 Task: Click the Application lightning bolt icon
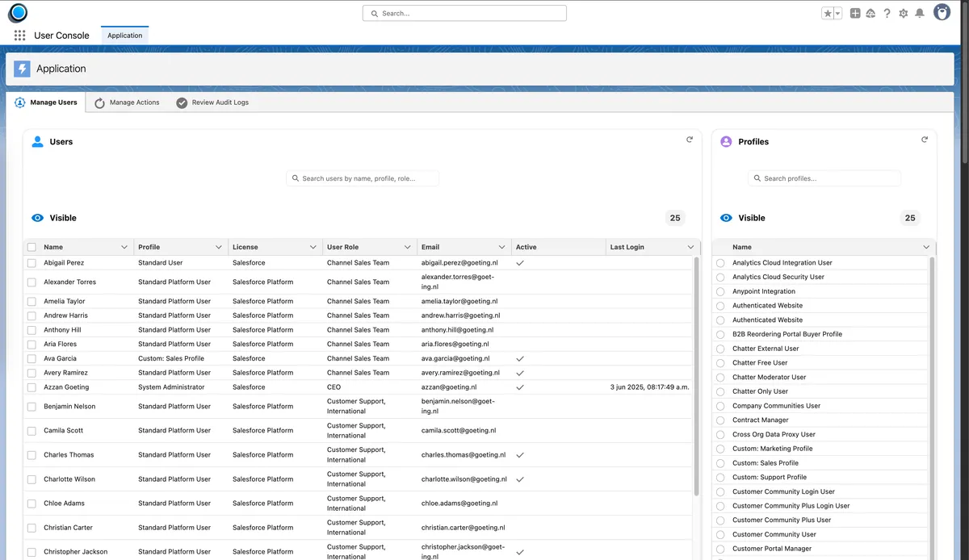click(x=22, y=69)
